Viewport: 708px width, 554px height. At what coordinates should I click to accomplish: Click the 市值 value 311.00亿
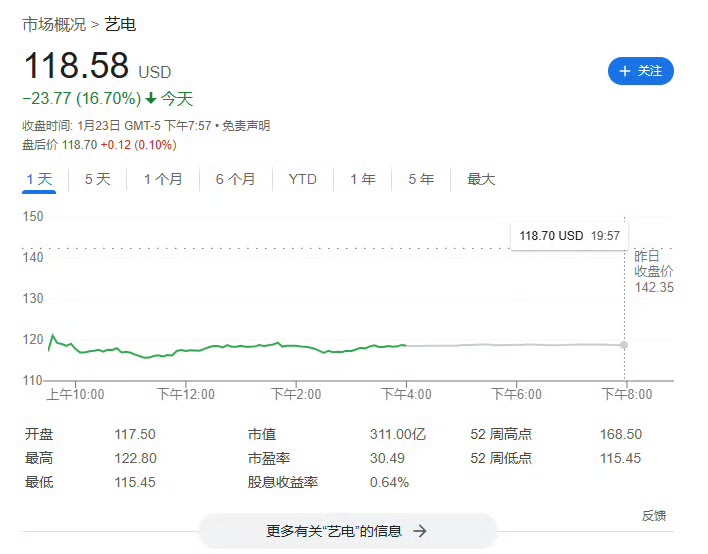point(398,434)
